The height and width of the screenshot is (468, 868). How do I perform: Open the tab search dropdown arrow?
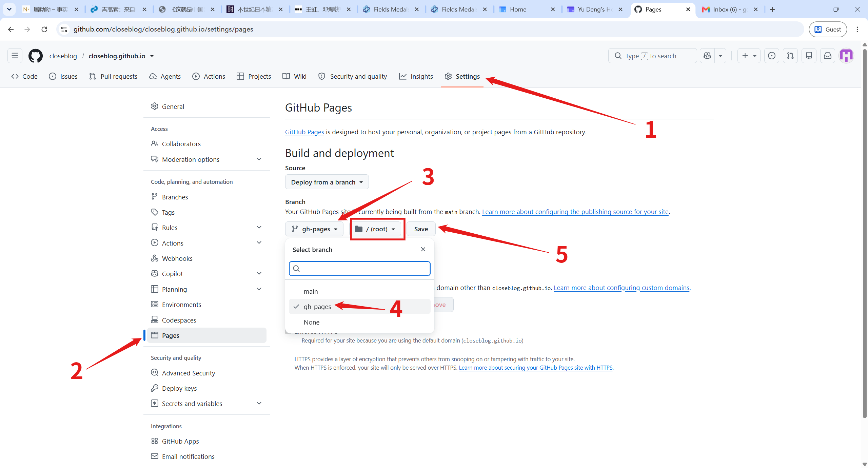[9, 9]
